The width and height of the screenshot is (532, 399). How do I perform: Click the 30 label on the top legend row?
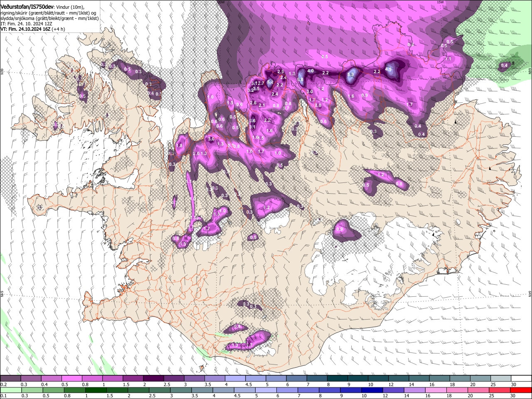point(513,384)
